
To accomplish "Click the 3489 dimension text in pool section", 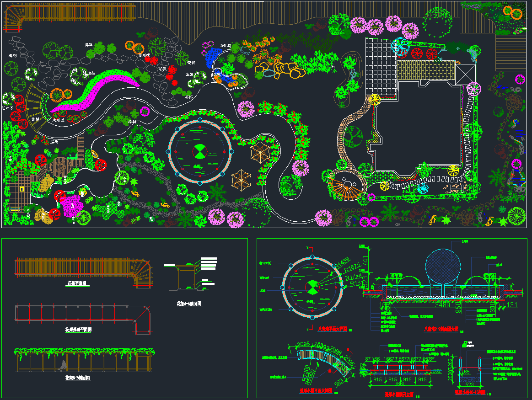I will click(x=442, y=304).
